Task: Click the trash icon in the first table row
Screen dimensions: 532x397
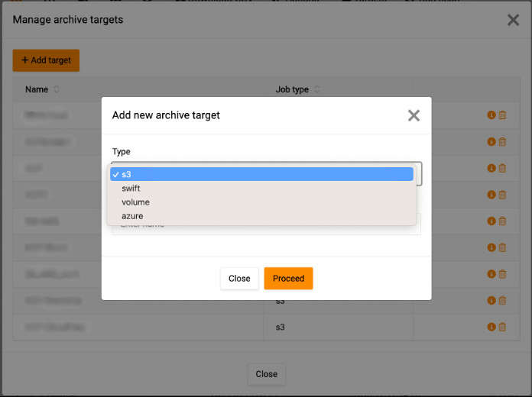Action: tap(502, 115)
